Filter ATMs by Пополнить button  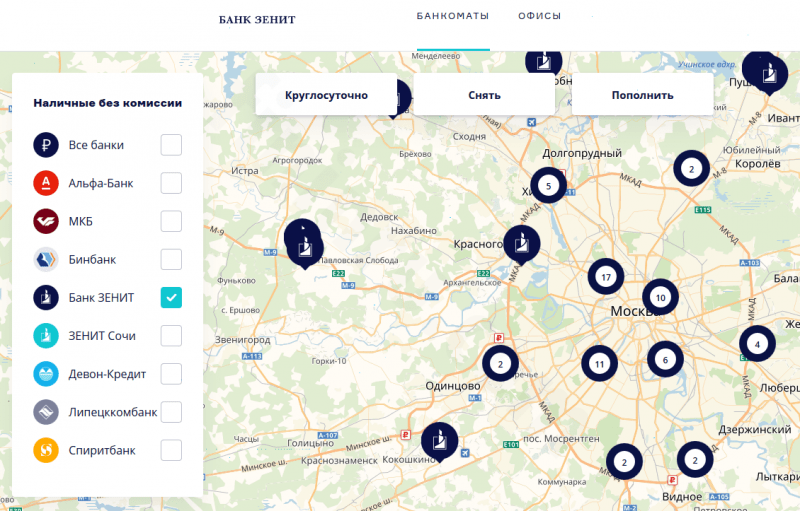tap(642, 95)
